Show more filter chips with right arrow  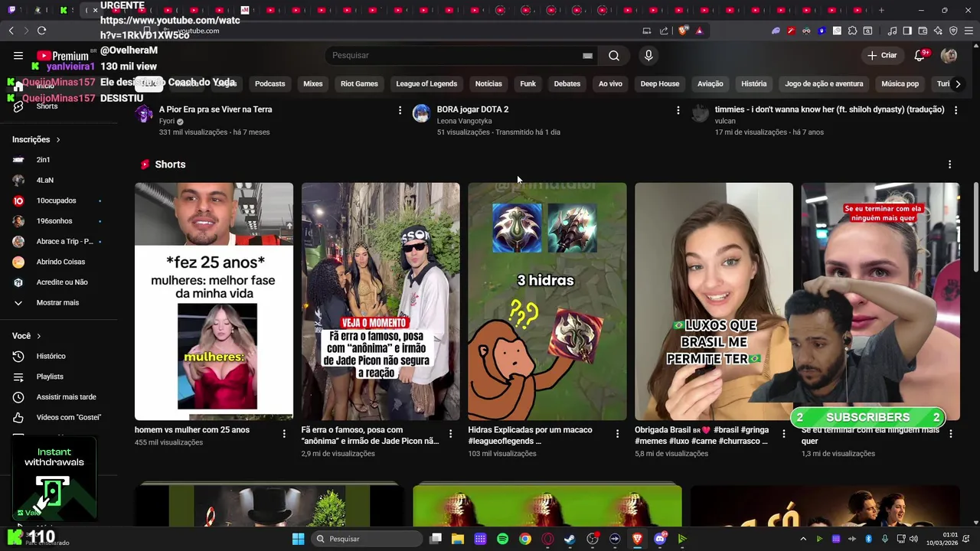coord(957,83)
